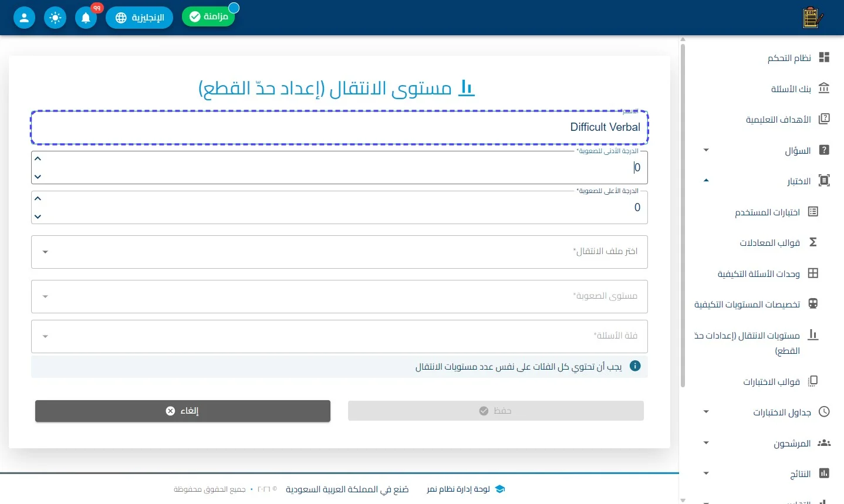The image size is (844, 504).
Task: Open الأهداف التعليمية learning objectives icon
Action: pos(824,119)
